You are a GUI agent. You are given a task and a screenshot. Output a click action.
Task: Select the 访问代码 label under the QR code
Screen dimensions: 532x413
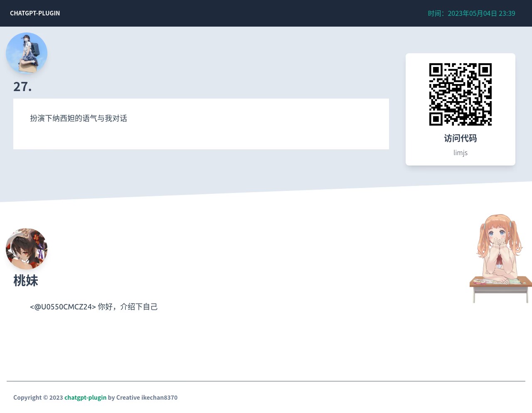click(x=460, y=138)
